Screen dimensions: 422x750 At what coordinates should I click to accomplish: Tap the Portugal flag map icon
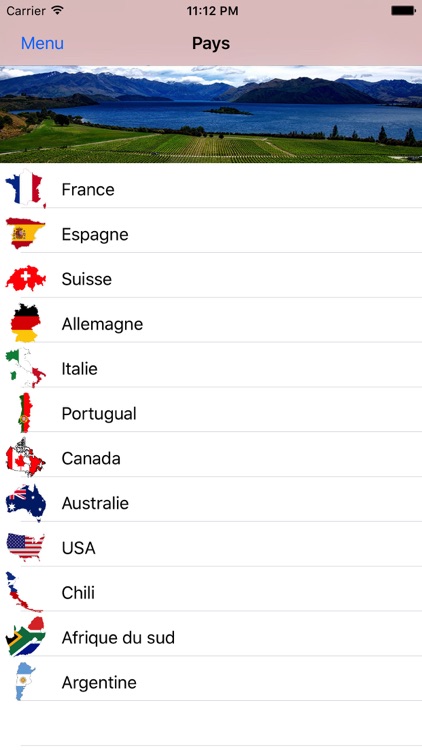pyautogui.click(x=25, y=412)
